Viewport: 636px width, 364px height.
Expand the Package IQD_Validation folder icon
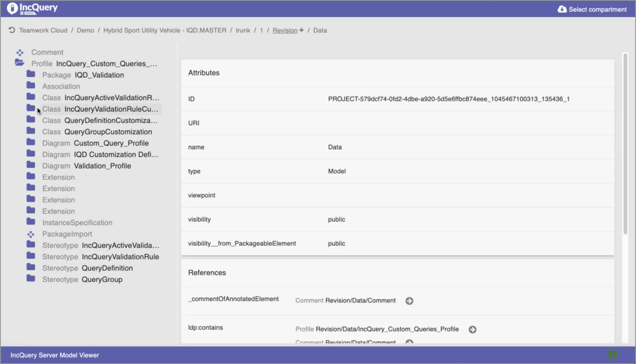[31, 74]
